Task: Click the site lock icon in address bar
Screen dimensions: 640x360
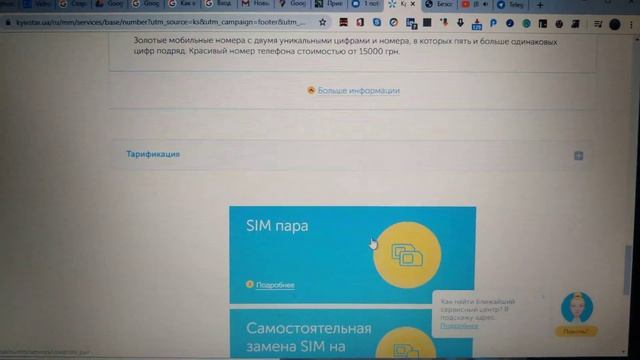Action: 8,23
